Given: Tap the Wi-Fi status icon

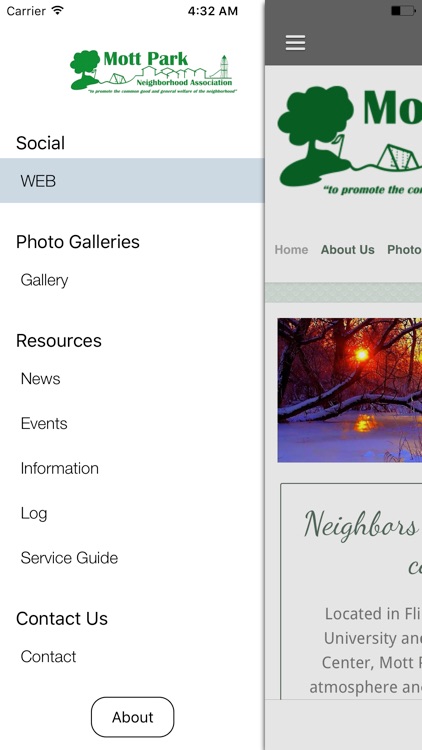Looking at the screenshot, I should [58, 11].
